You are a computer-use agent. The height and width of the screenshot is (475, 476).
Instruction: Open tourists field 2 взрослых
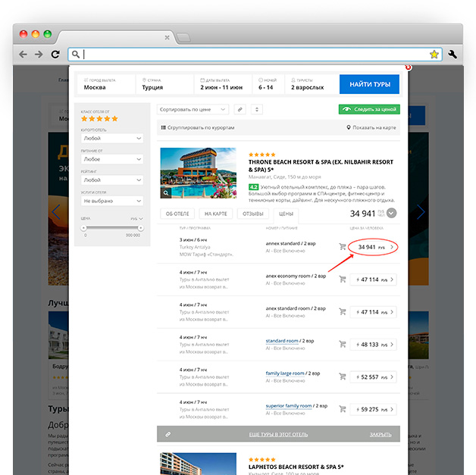(x=312, y=84)
